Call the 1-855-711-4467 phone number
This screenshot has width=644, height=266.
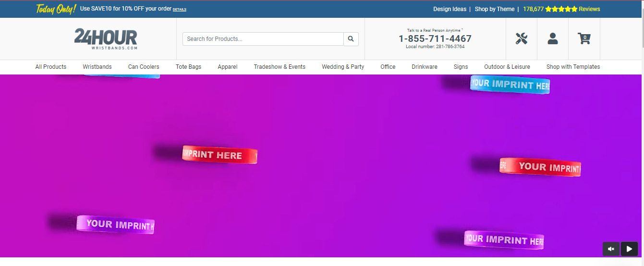435,38
